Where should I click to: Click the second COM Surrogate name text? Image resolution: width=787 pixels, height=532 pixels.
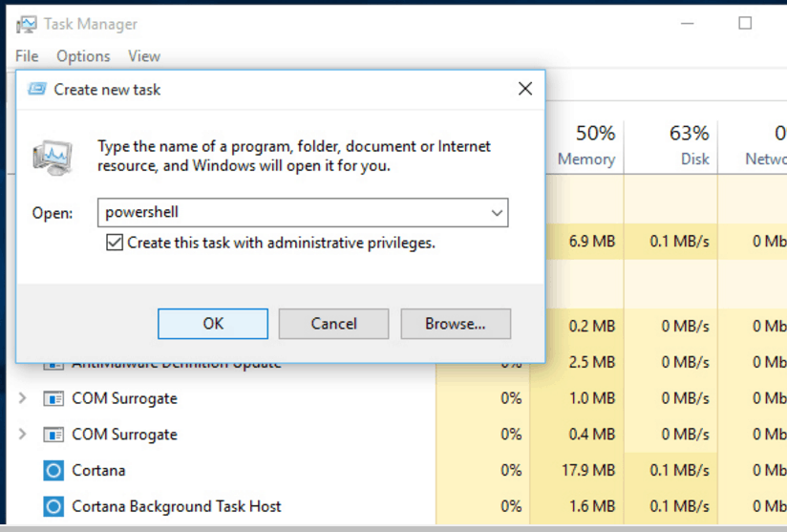coord(124,435)
